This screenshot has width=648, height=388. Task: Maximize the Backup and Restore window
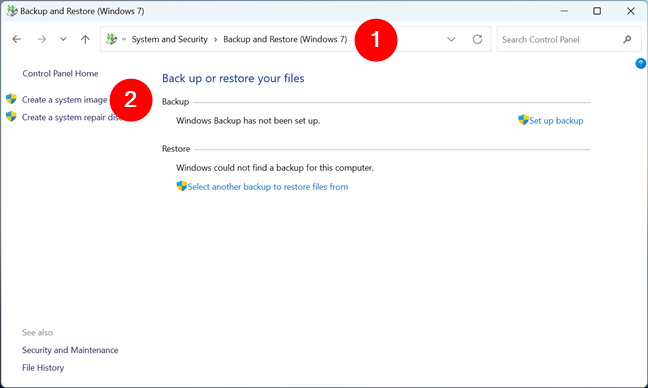tap(597, 11)
